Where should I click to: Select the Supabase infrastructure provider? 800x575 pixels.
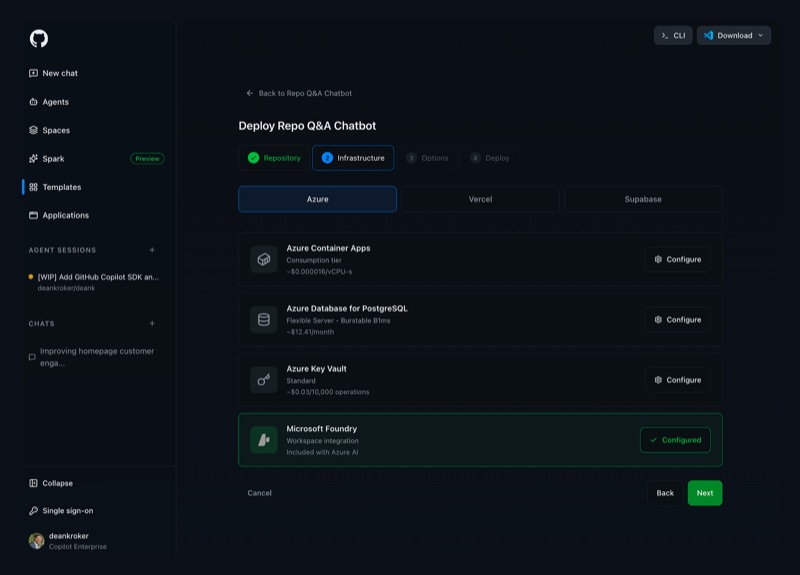coord(643,199)
